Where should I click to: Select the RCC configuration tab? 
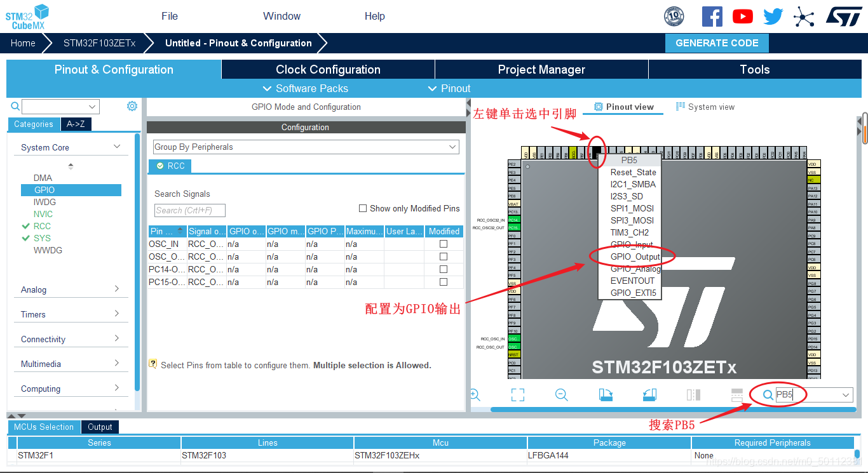[x=170, y=166]
